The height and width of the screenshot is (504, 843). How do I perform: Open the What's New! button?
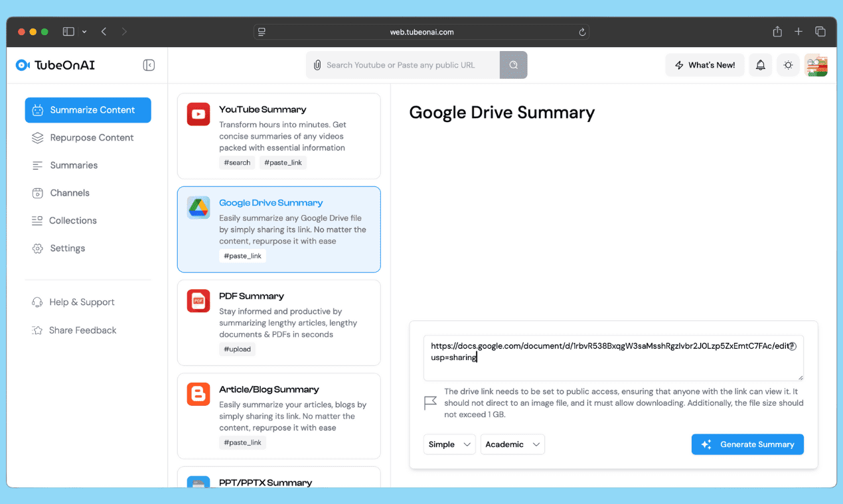click(705, 65)
